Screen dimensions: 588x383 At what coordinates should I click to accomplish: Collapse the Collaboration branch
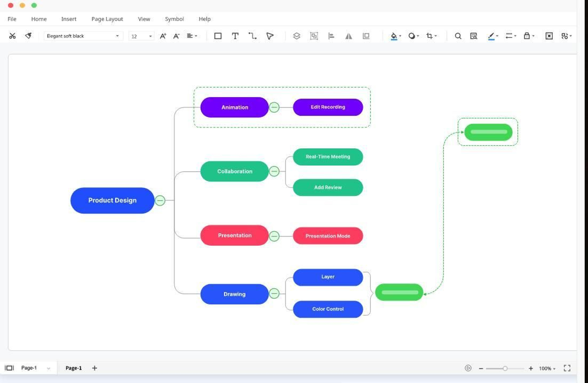pyautogui.click(x=274, y=171)
